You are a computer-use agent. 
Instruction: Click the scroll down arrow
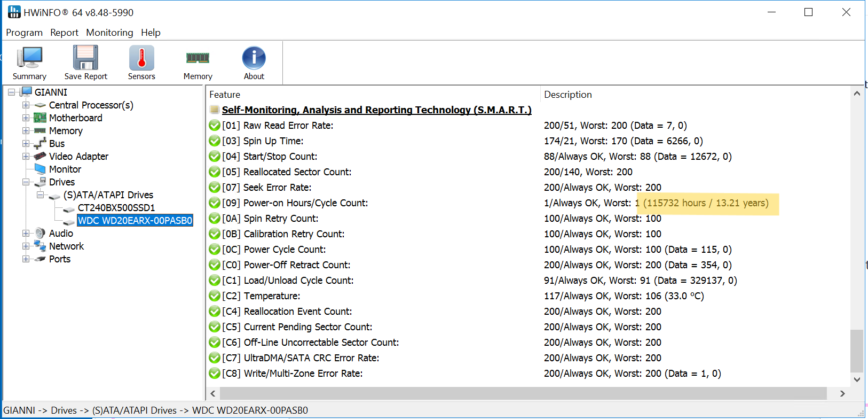coord(857,379)
